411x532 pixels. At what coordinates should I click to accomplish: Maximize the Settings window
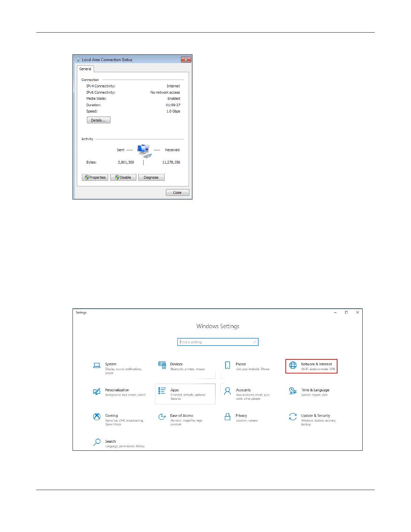(x=346, y=312)
